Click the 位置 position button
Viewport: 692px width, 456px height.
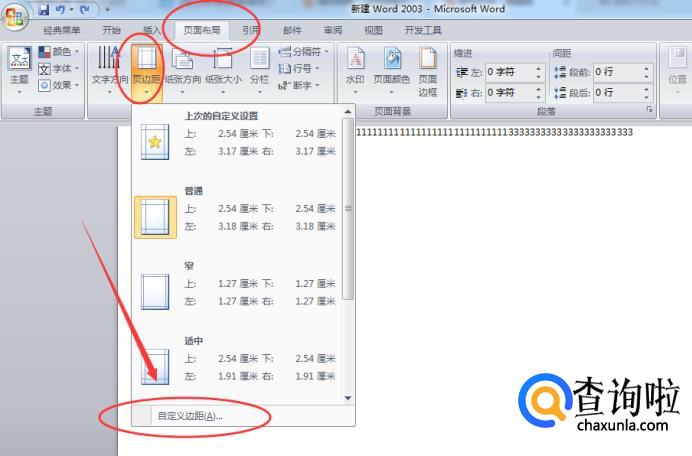tap(677, 70)
